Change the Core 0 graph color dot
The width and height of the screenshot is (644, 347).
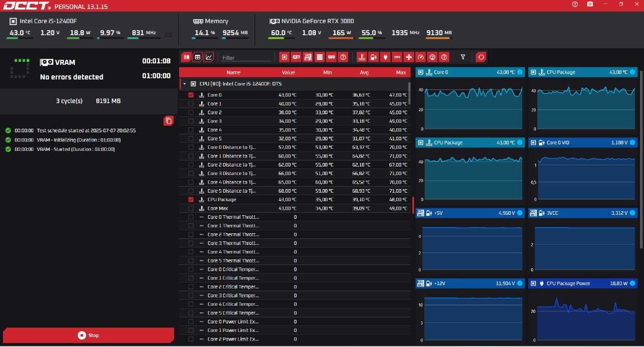coord(520,72)
